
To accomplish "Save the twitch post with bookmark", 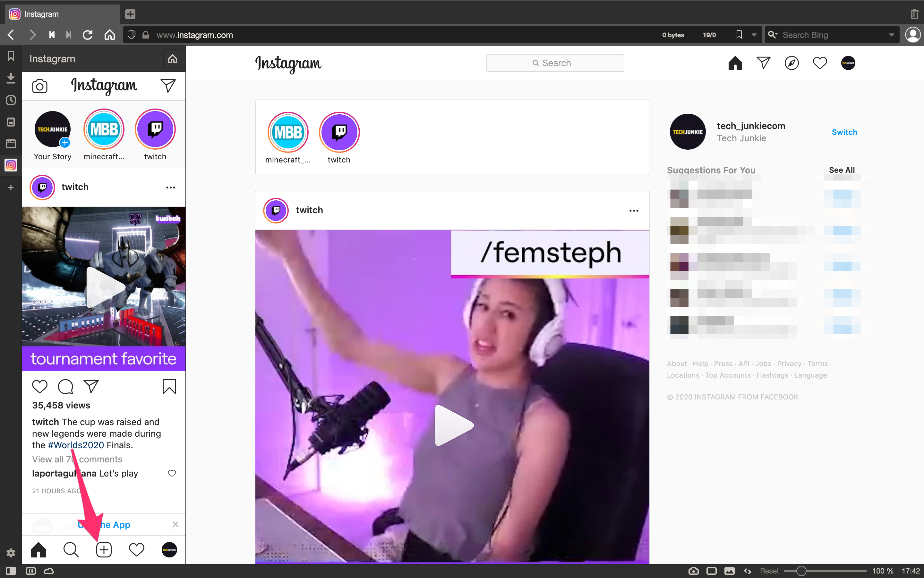I will pos(169,387).
